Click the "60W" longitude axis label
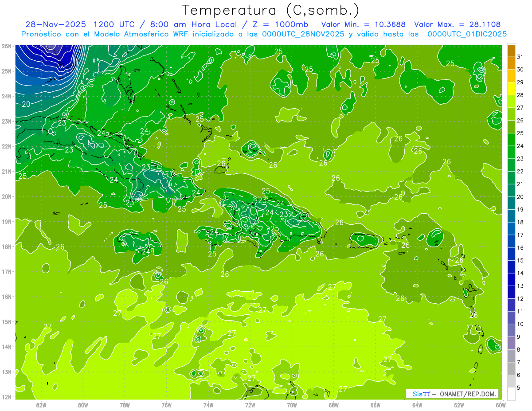Viewport: 532px width, 411px height. click(x=501, y=405)
